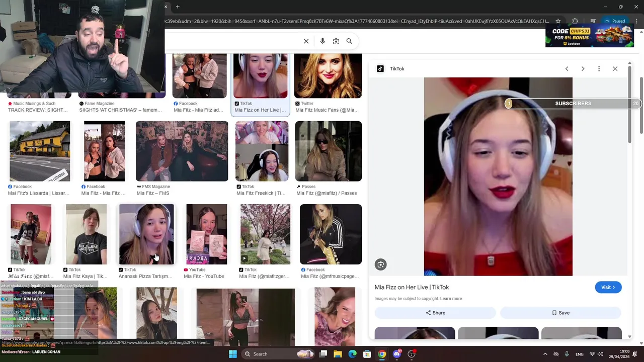This screenshot has width=644, height=362.
Task: Save the previewed image
Action: pyautogui.click(x=560, y=313)
